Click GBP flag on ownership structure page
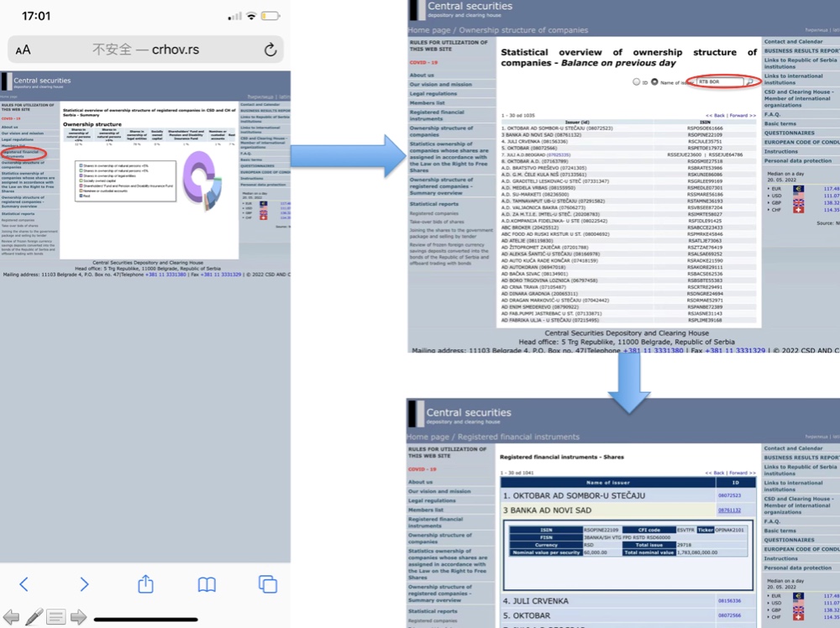The image size is (840, 628). [798, 202]
